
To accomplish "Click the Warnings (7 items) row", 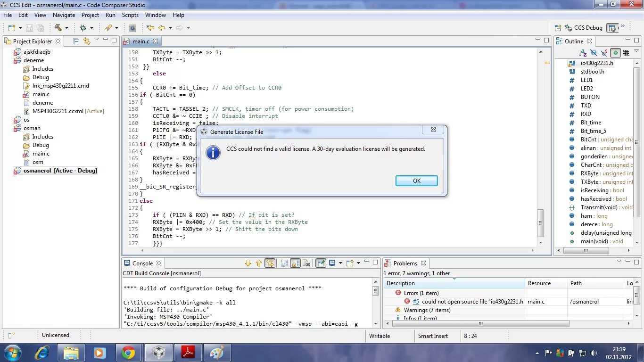I will (427, 310).
